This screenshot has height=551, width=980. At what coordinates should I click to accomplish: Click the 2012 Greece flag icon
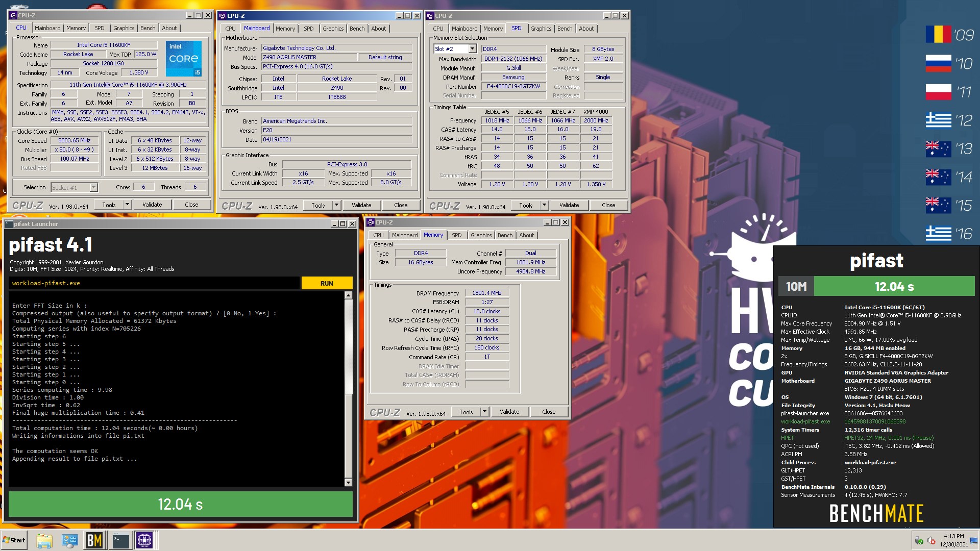tap(938, 120)
